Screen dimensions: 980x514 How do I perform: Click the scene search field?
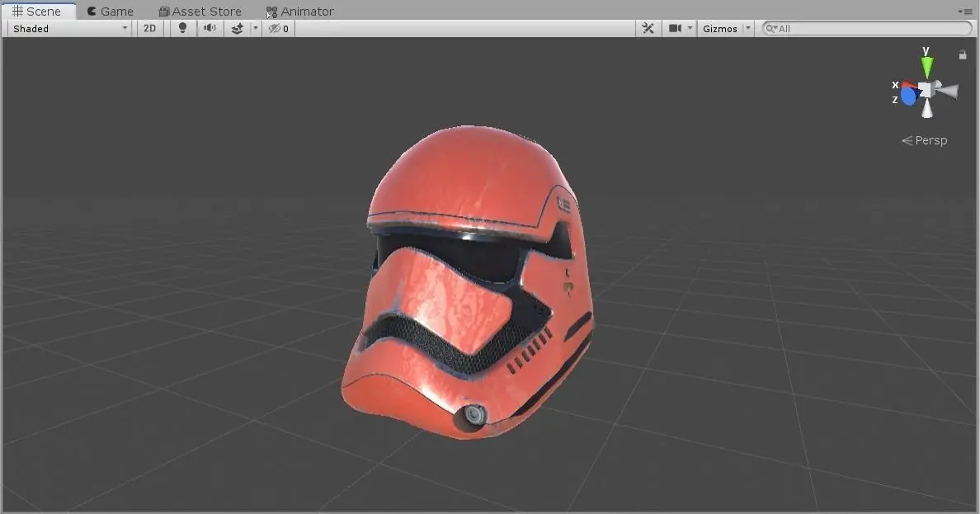click(867, 28)
